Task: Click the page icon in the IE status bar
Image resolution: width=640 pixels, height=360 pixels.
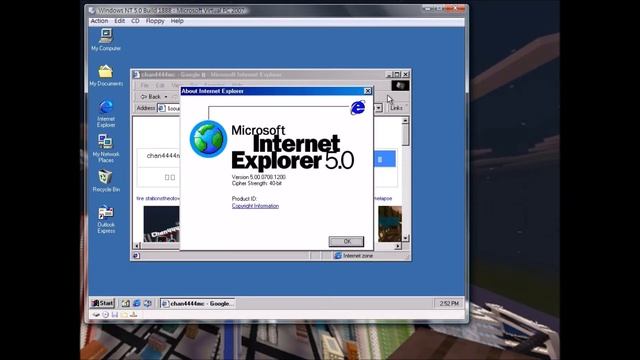Action: [136, 256]
